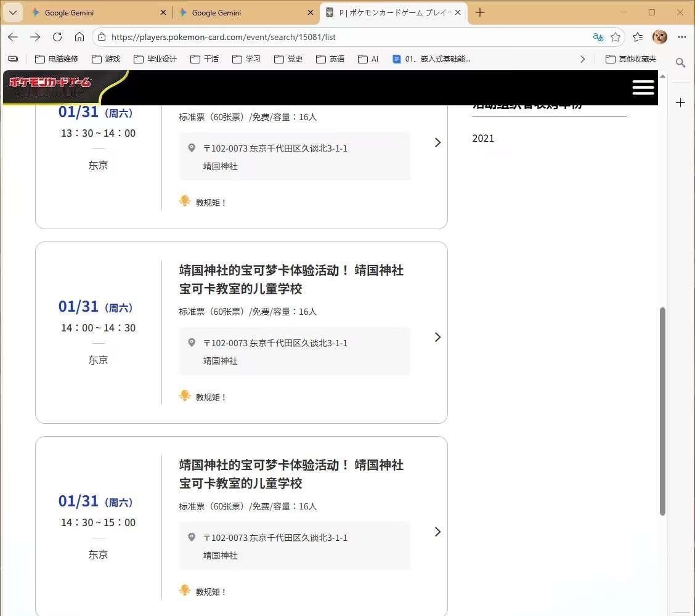Viewport: 695px width, 616px height.
Task: Open the sidebar search icon
Action: pos(680,62)
